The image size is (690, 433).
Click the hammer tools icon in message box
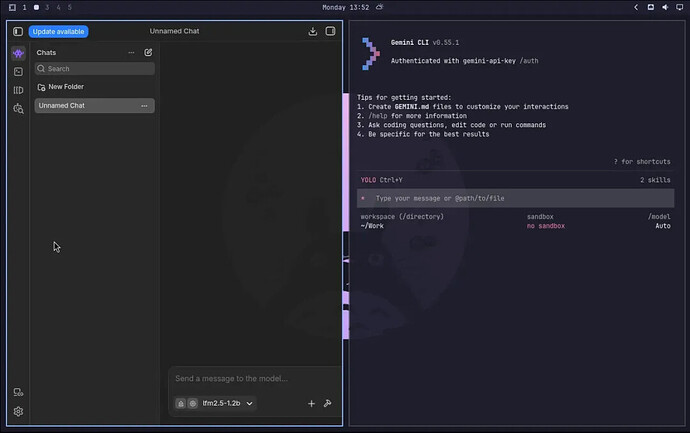327,403
